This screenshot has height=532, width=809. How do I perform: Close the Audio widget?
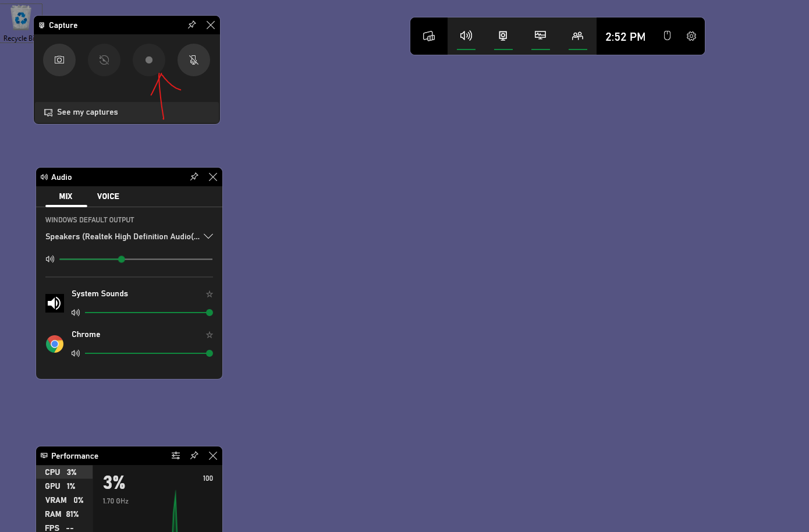pyautogui.click(x=213, y=177)
